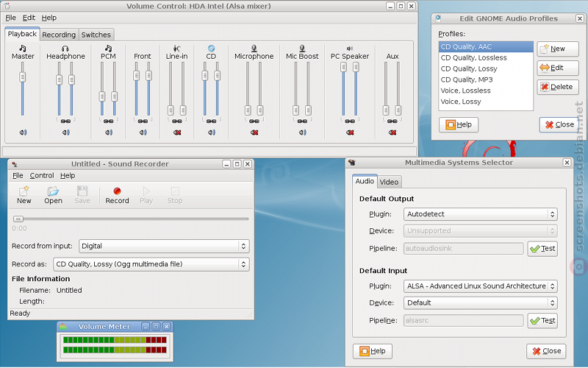Screen dimensions: 588x368
Task: Click the Microphone channel icon
Action: tap(254, 48)
